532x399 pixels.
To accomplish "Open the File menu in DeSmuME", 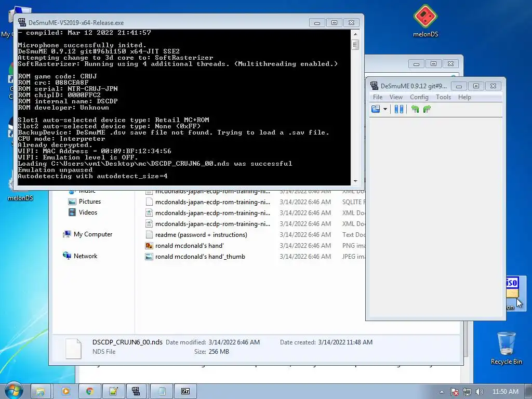I will 378,97.
